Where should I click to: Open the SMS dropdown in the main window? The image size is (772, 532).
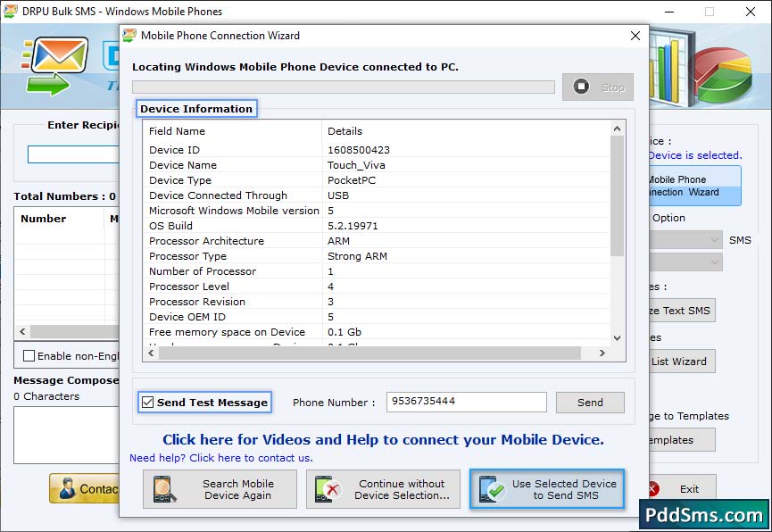pos(686,240)
